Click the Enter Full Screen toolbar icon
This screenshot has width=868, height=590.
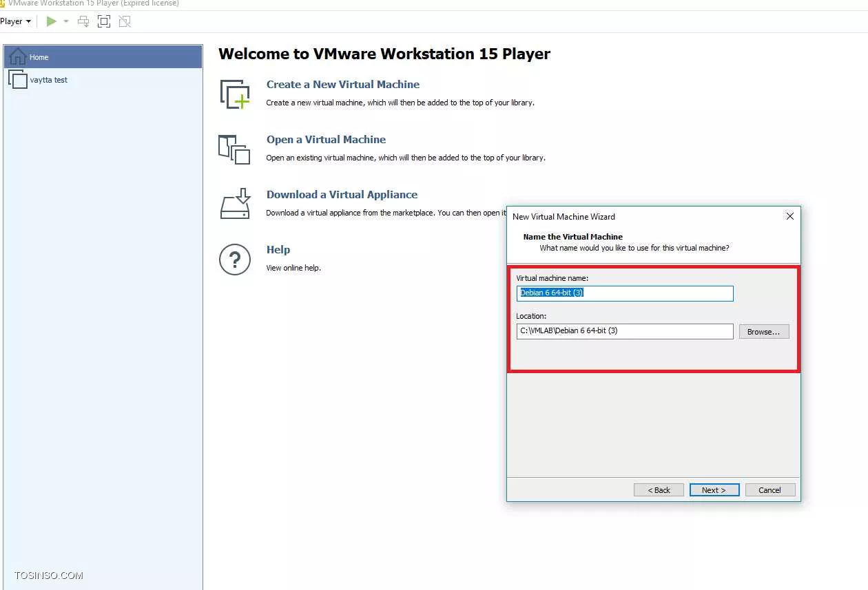[x=104, y=21]
